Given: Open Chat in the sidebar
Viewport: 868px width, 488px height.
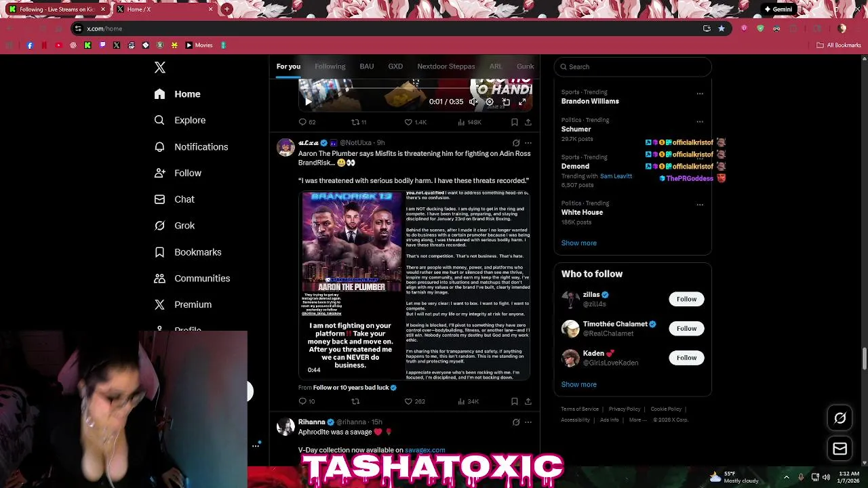Looking at the screenshot, I should 174,199.
